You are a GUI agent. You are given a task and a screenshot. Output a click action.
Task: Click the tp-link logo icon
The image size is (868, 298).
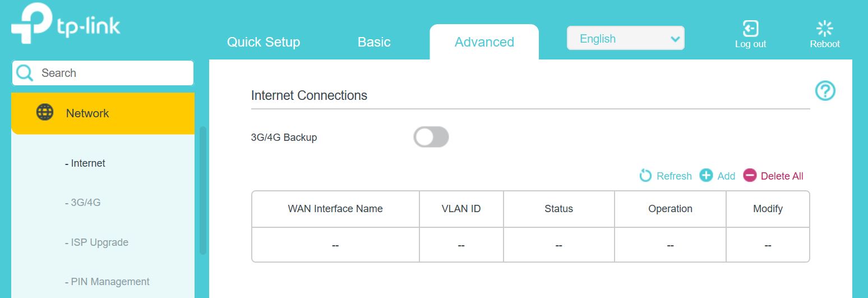31,24
